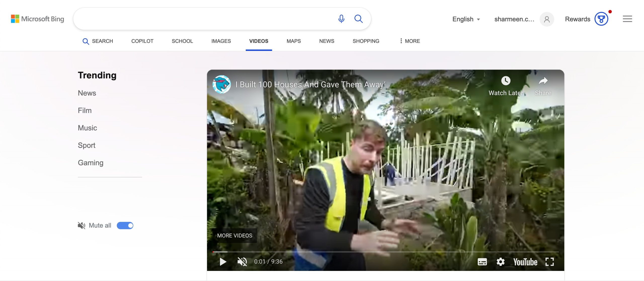This screenshot has width=644, height=281.
Task: Open the Sport trending category
Action: pos(87,146)
